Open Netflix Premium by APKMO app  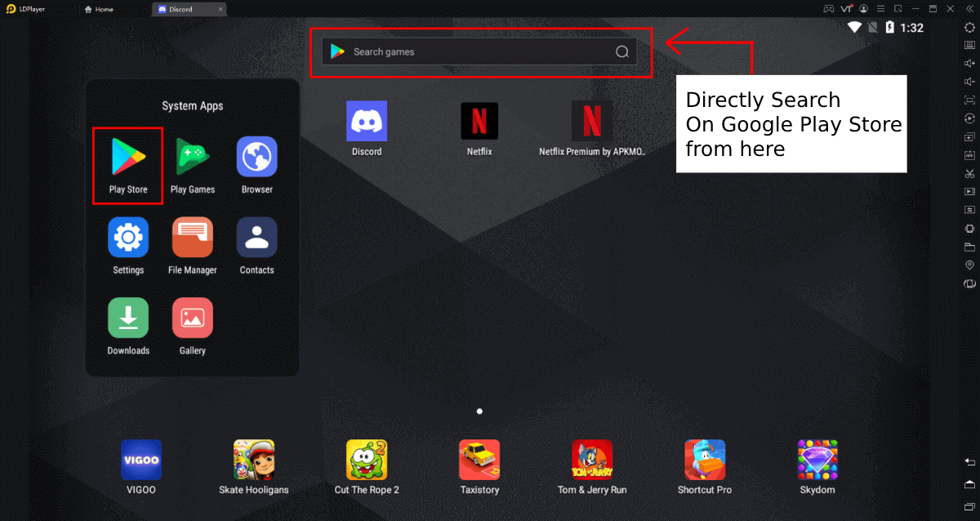[x=592, y=121]
